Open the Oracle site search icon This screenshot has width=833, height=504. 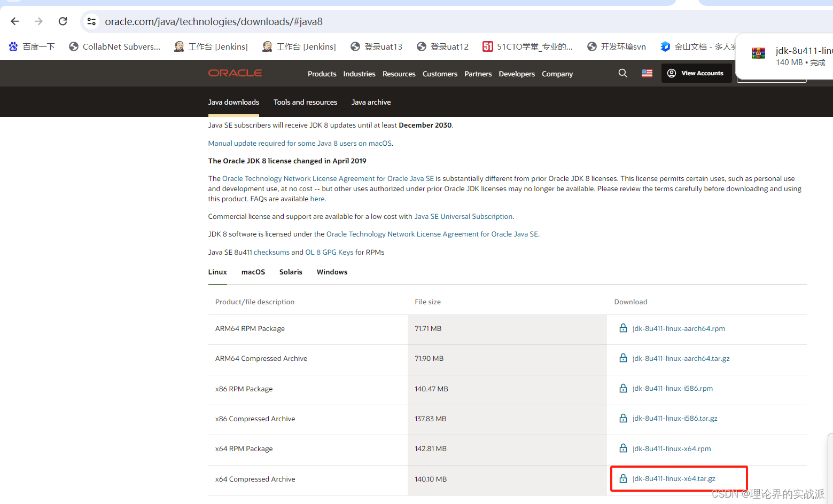(x=622, y=73)
